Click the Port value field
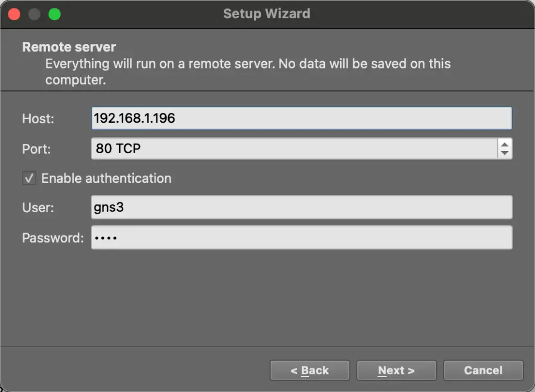The image size is (535, 392). click(x=293, y=148)
